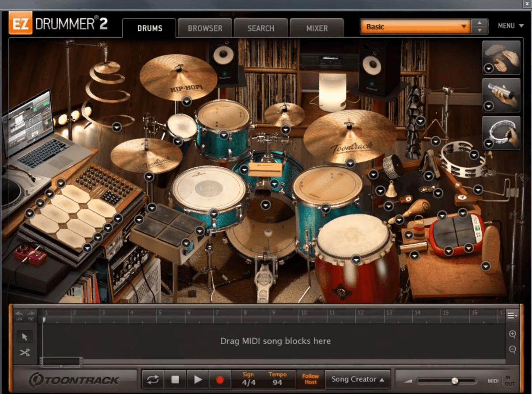Open the small splash cymbal menu arrow
This screenshot has height=394, width=532.
coord(286,129)
